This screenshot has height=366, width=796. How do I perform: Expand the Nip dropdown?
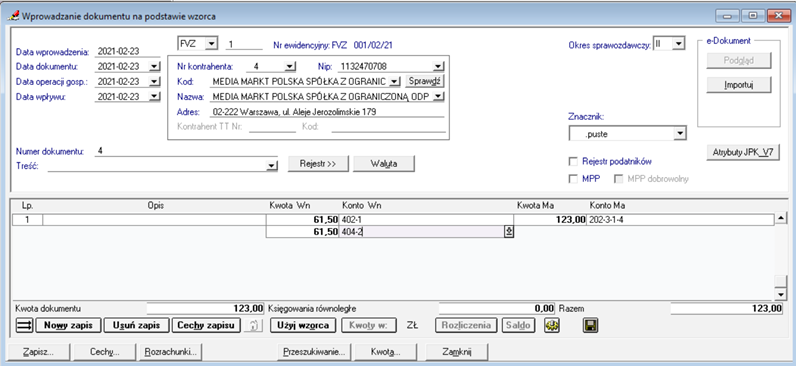pos(439,66)
